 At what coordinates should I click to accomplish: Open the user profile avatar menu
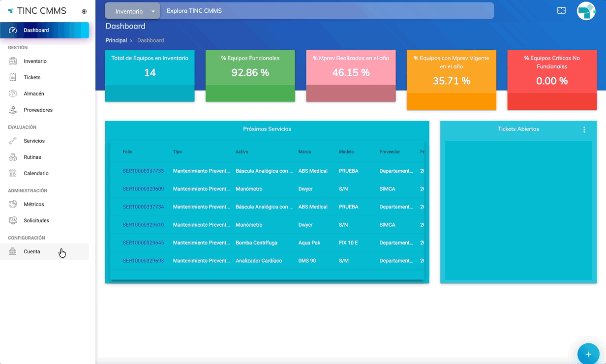click(x=586, y=11)
